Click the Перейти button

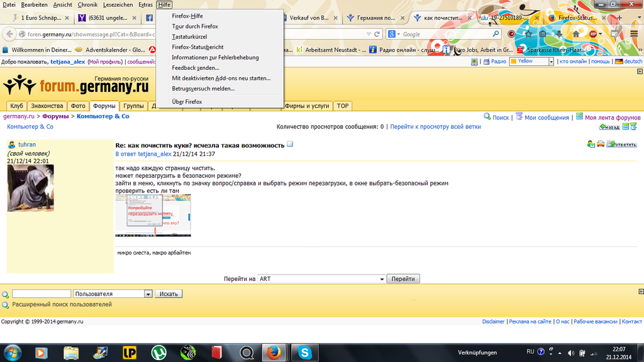click(403, 278)
